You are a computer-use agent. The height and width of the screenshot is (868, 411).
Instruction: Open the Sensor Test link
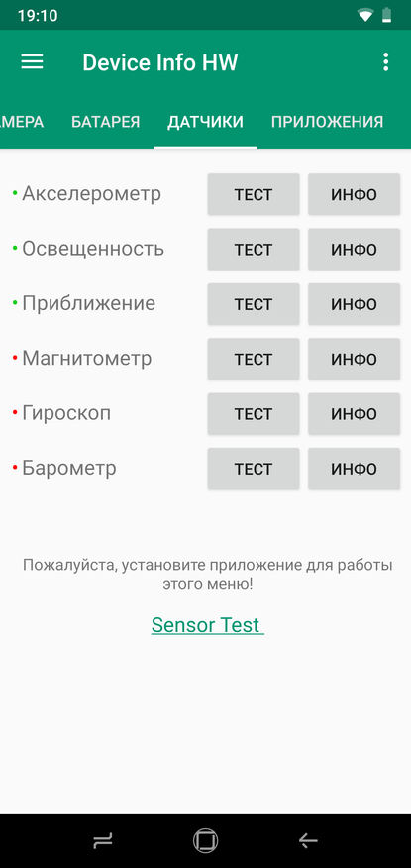pyautogui.click(x=207, y=625)
